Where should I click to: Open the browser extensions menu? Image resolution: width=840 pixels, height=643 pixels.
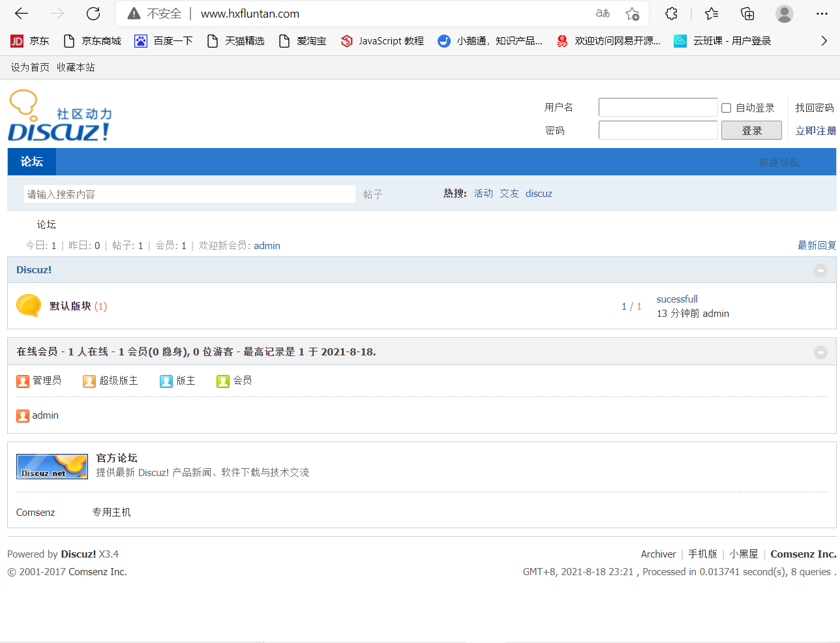[x=671, y=14]
